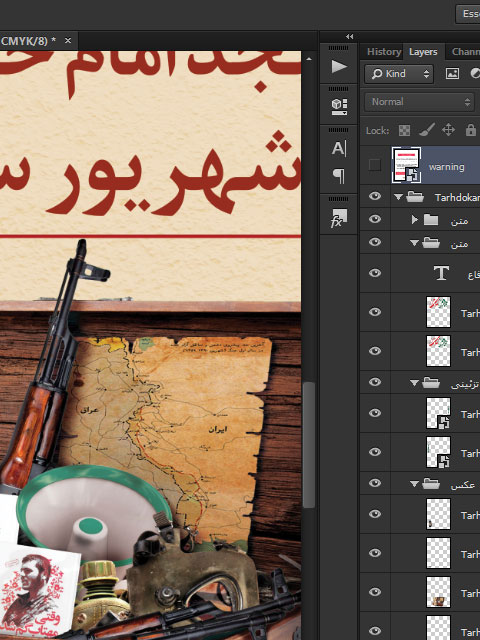This screenshot has height=640, width=480.
Task: Collapse the expanded متن group triangle
Action: tap(414, 243)
